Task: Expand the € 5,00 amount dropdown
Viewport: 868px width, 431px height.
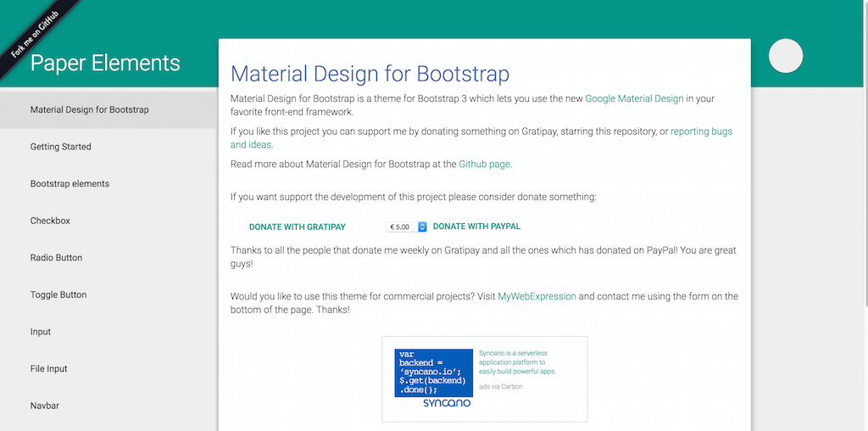Action: pyautogui.click(x=406, y=227)
